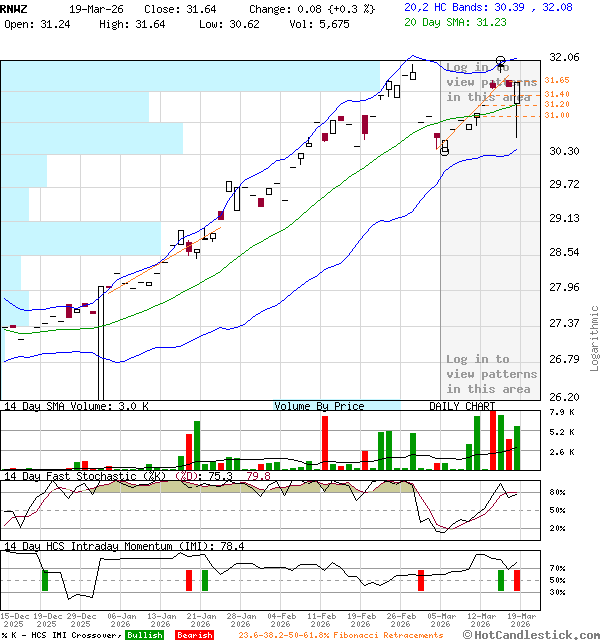Click upper 'Log in to view patterns' text

pos(491,82)
